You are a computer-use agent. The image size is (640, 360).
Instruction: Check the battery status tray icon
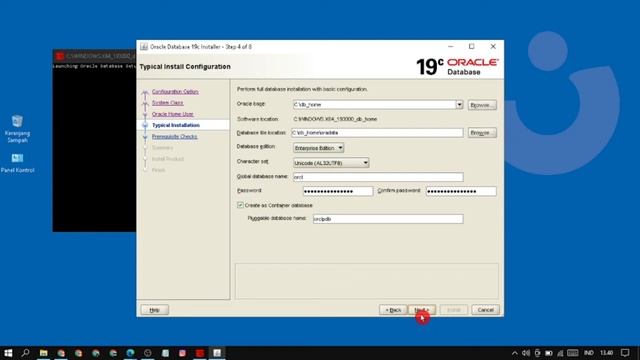click(x=549, y=353)
